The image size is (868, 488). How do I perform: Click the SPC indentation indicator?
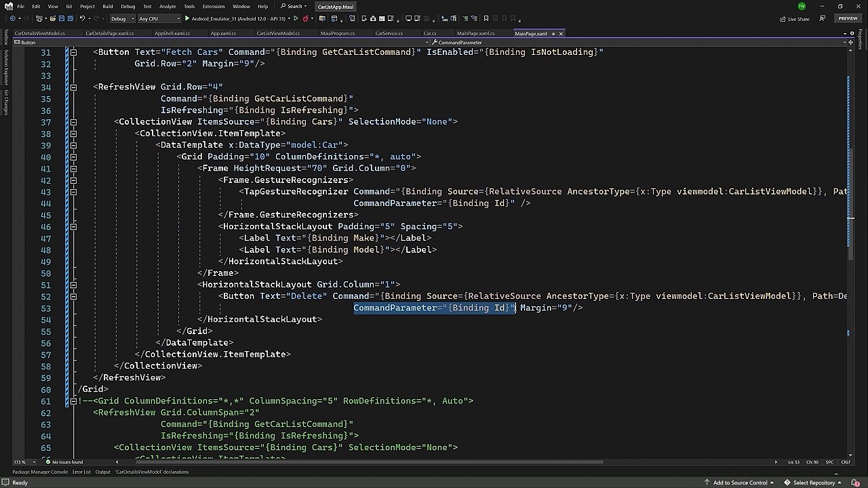click(829, 462)
